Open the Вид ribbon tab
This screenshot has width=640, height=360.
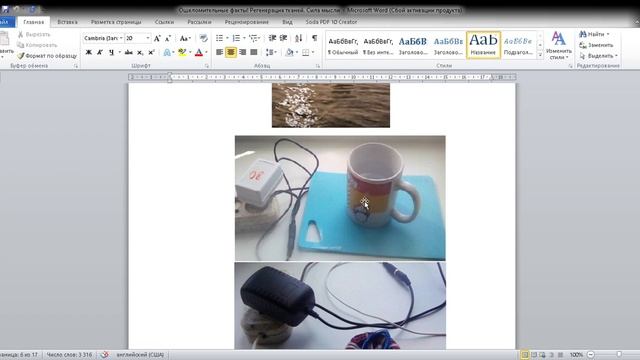pos(287,22)
